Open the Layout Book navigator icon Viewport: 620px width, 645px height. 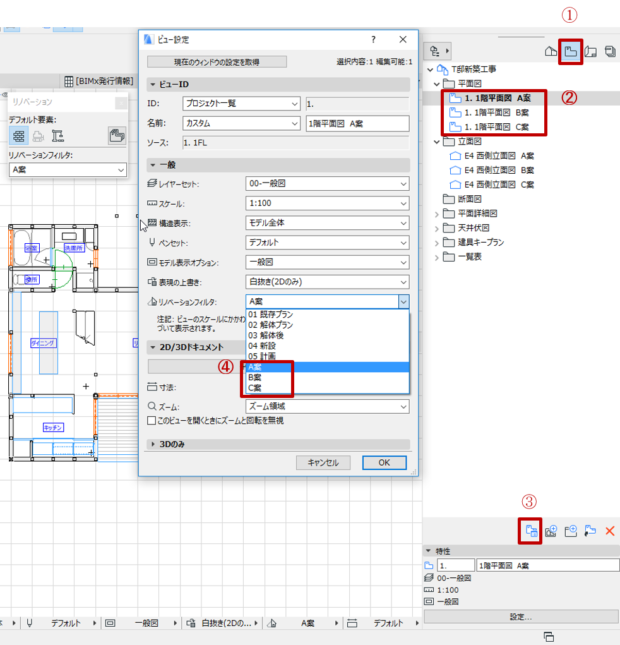point(590,52)
